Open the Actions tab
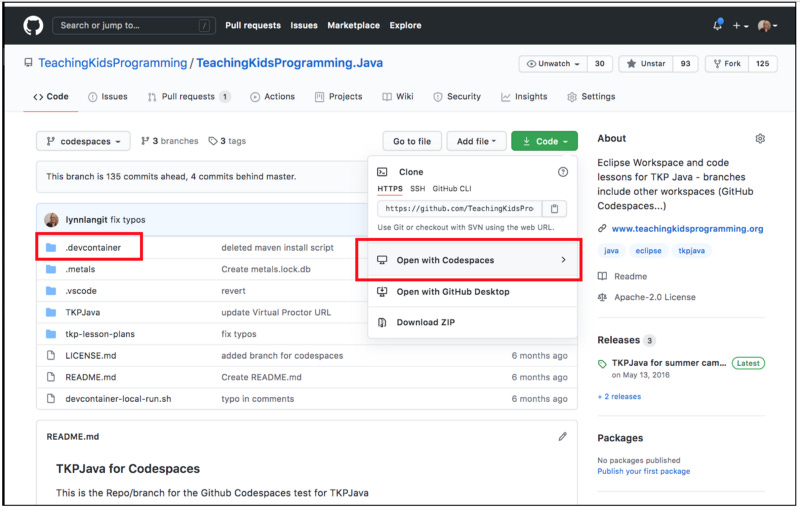 [x=272, y=97]
